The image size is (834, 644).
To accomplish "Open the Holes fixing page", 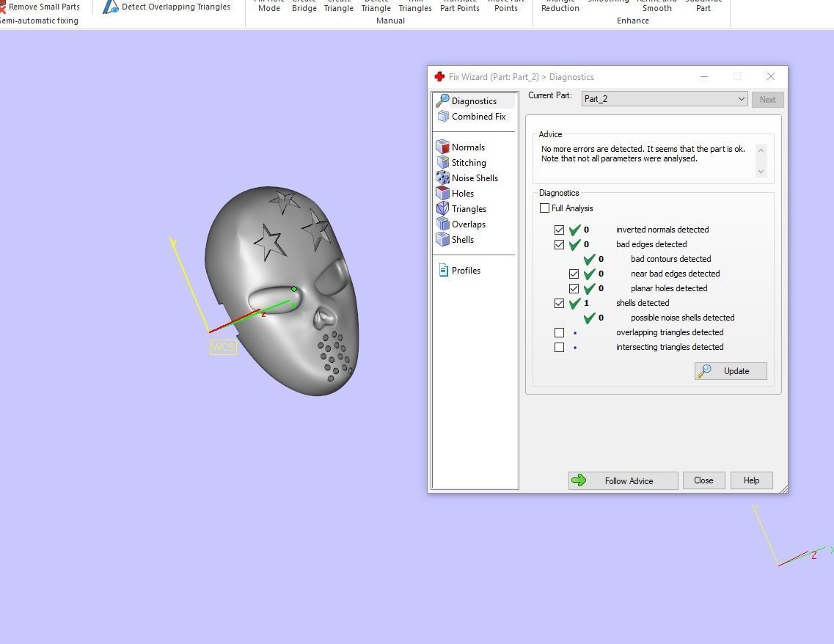I will click(x=456, y=193).
